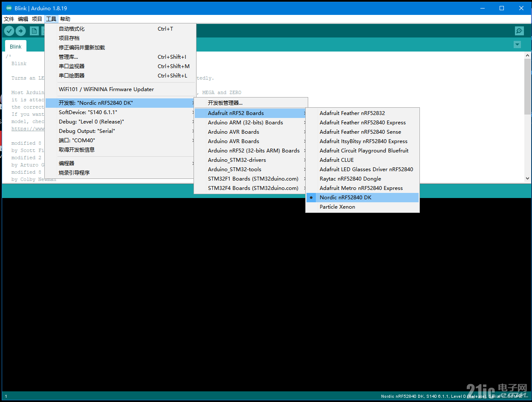The height and width of the screenshot is (402, 532).
Task: Expand 开发板: "Nordic nRF52840 DK" submenu
Action: click(121, 103)
